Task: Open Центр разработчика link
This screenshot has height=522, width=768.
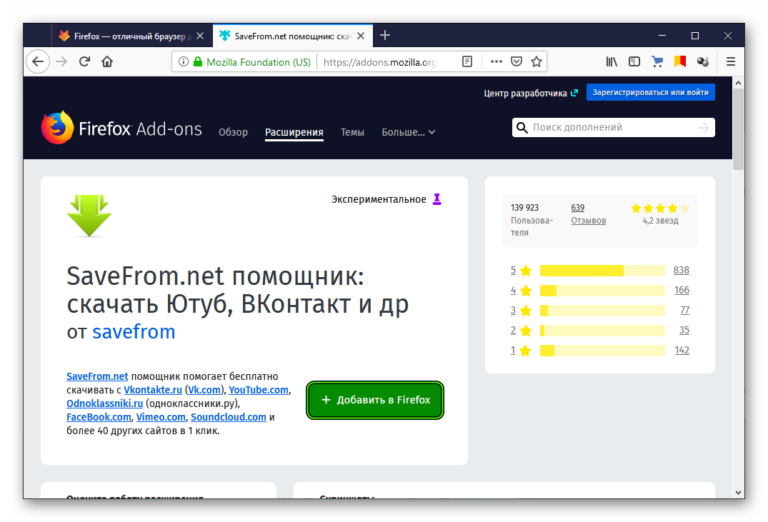Action: [x=530, y=93]
